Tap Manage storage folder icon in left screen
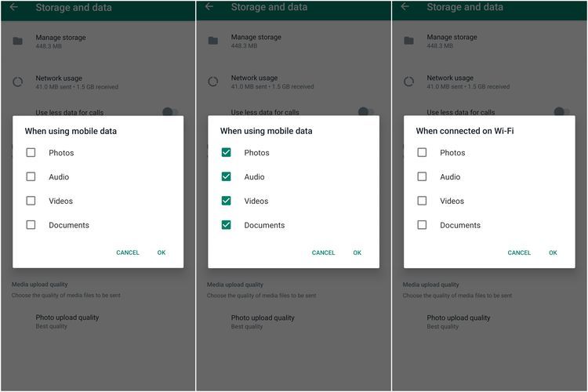Screen dimensions: 588x392 tap(17, 41)
